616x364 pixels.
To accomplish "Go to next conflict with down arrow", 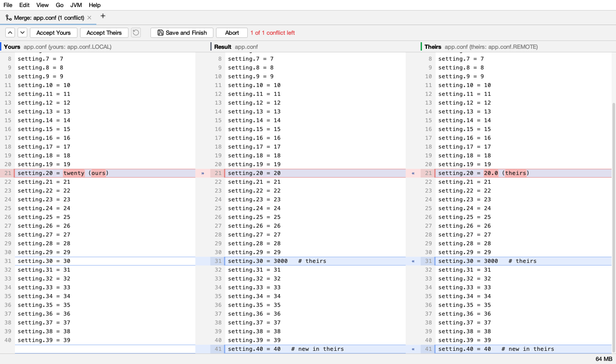I will tap(22, 33).
